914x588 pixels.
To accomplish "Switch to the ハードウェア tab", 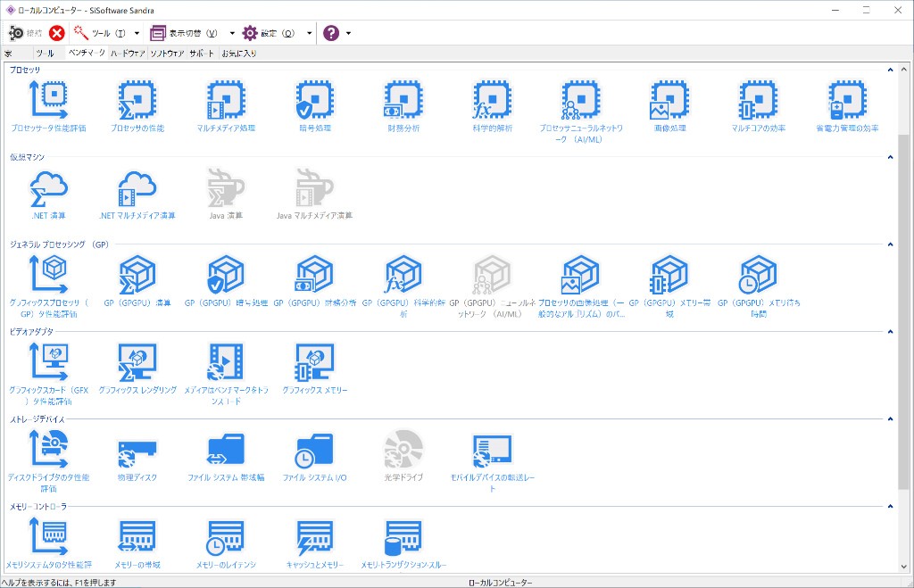I will pos(128,54).
